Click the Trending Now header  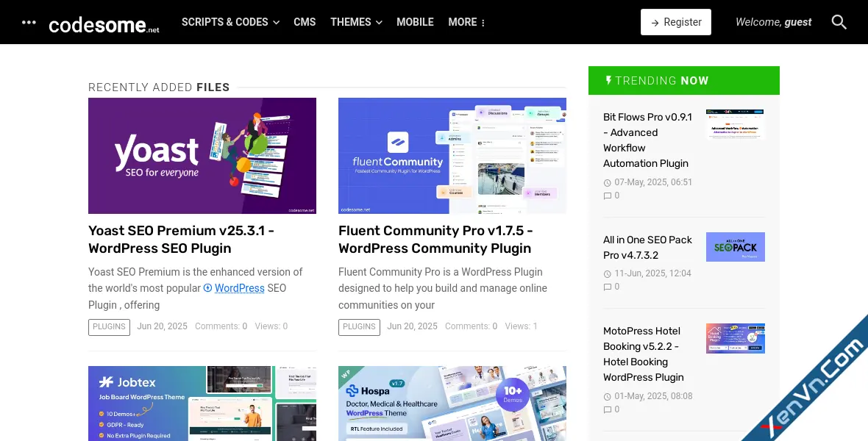click(x=683, y=80)
